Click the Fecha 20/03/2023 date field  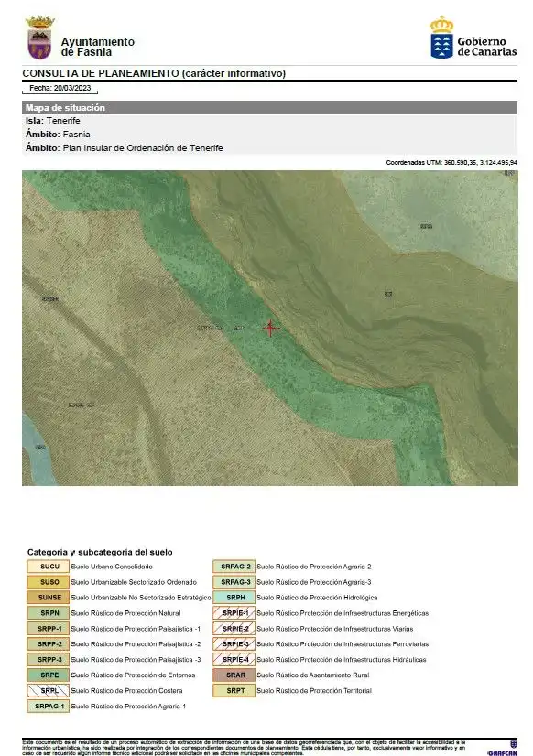60,88
